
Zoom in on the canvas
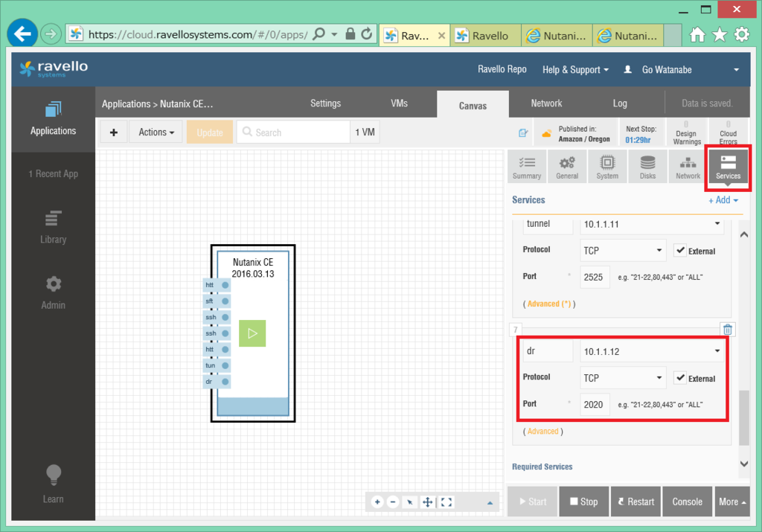click(x=377, y=502)
